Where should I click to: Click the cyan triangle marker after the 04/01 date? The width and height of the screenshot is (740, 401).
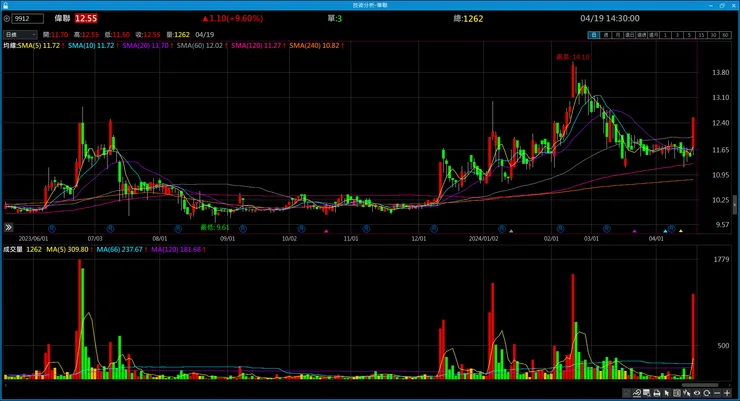pyautogui.click(x=665, y=231)
